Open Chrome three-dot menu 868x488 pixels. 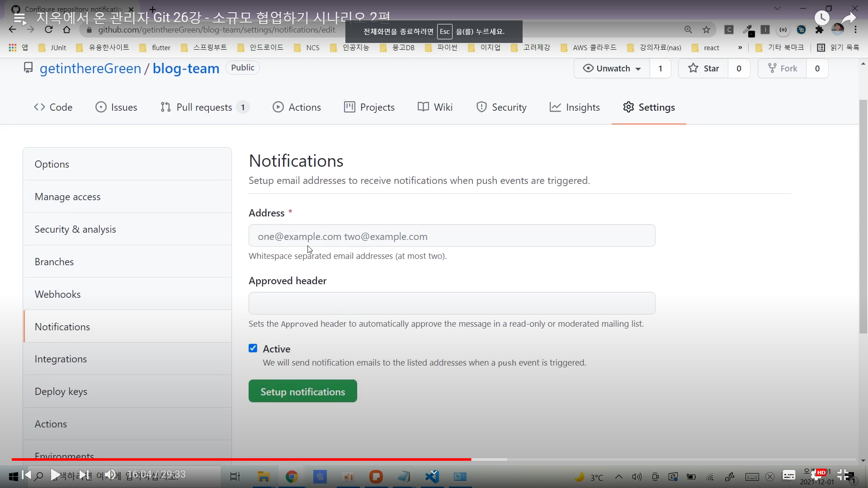point(855,30)
